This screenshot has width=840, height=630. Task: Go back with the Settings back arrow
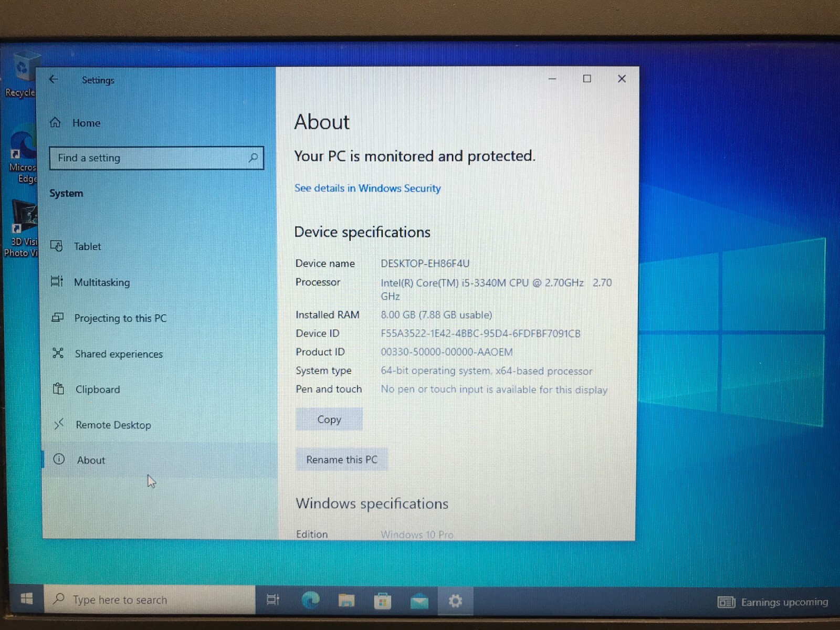54,79
